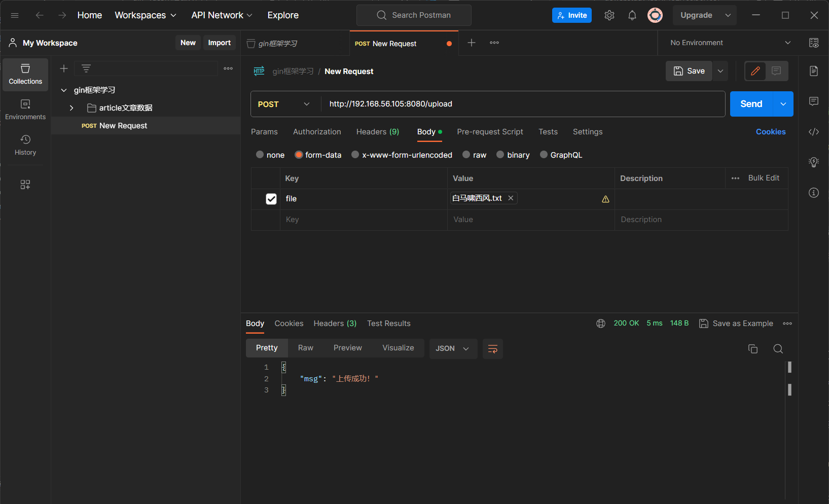This screenshot has height=504, width=829.
Task: Open Pre-request Script tab
Action: pos(490,132)
